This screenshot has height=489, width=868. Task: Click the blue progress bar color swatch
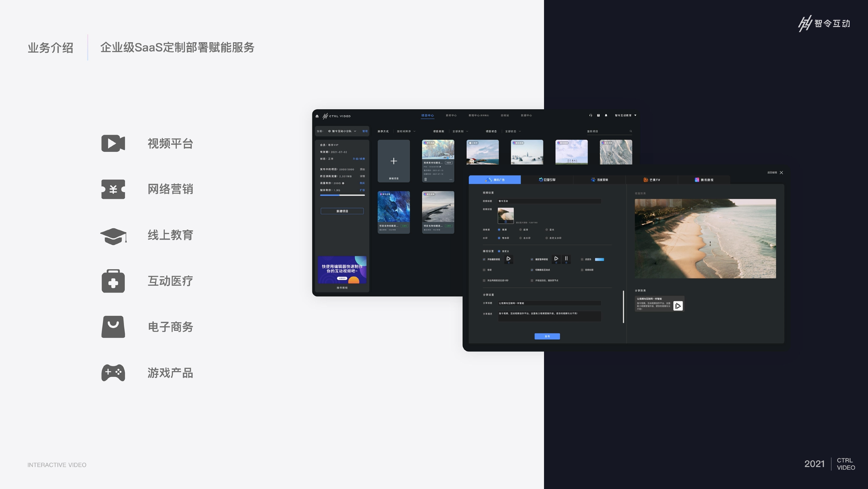pos(599,259)
